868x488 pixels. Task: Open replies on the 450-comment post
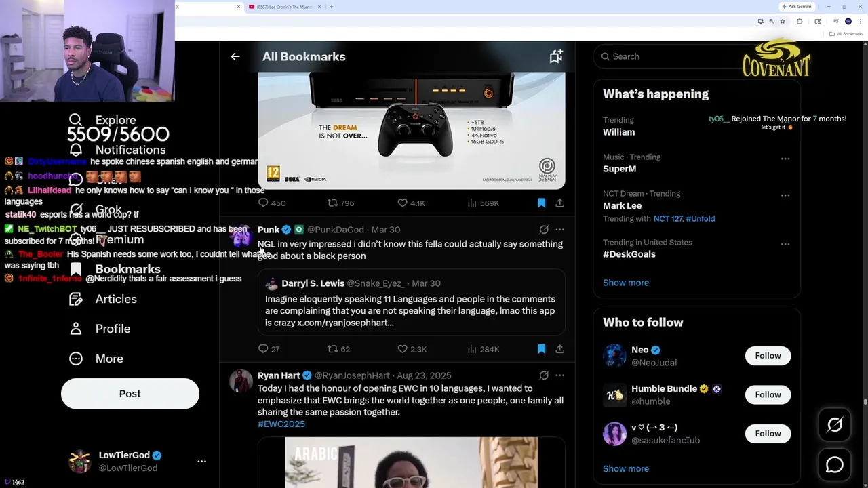271,203
